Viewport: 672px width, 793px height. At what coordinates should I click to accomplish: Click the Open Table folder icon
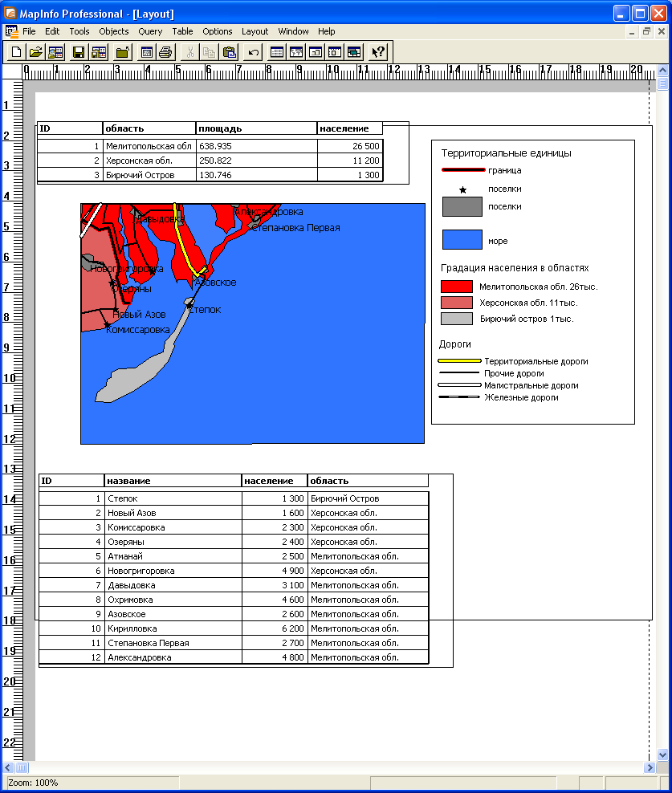(35, 52)
